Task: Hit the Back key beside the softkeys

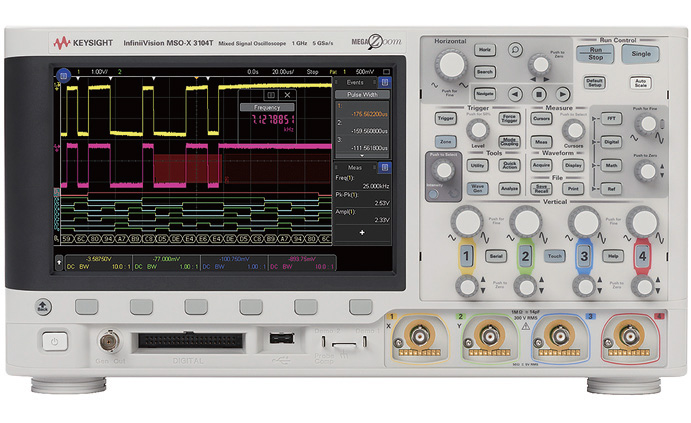Action: coord(43,307)
